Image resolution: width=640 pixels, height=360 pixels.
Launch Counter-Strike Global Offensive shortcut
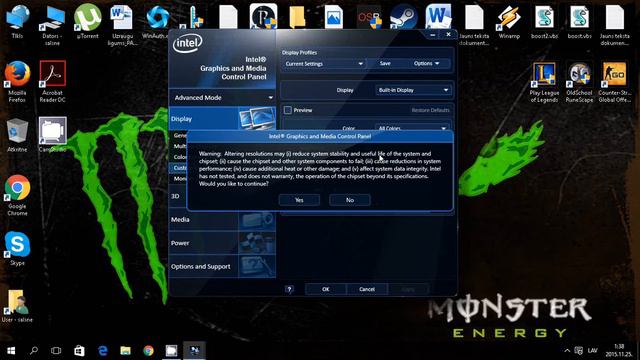coord(614,82)
